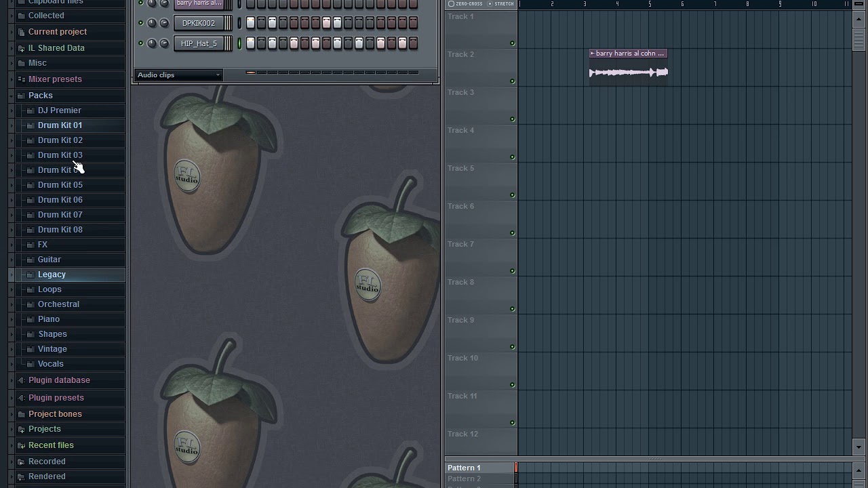Click the Misc folder icon

pos(21,63)
